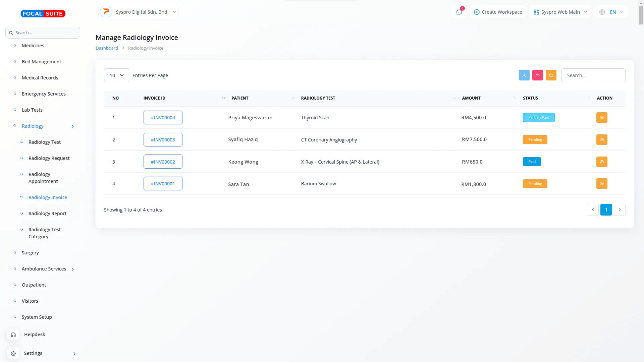Viewport: 644px width, 362px height.
Task: Open Radiology Report in the sidebar
Action: click(x=47, y=214)
